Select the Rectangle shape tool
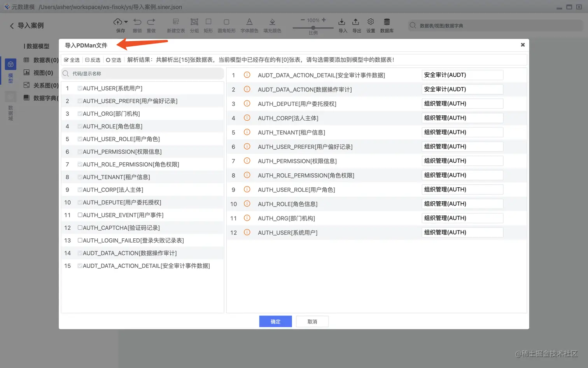 tap(208, 22)
